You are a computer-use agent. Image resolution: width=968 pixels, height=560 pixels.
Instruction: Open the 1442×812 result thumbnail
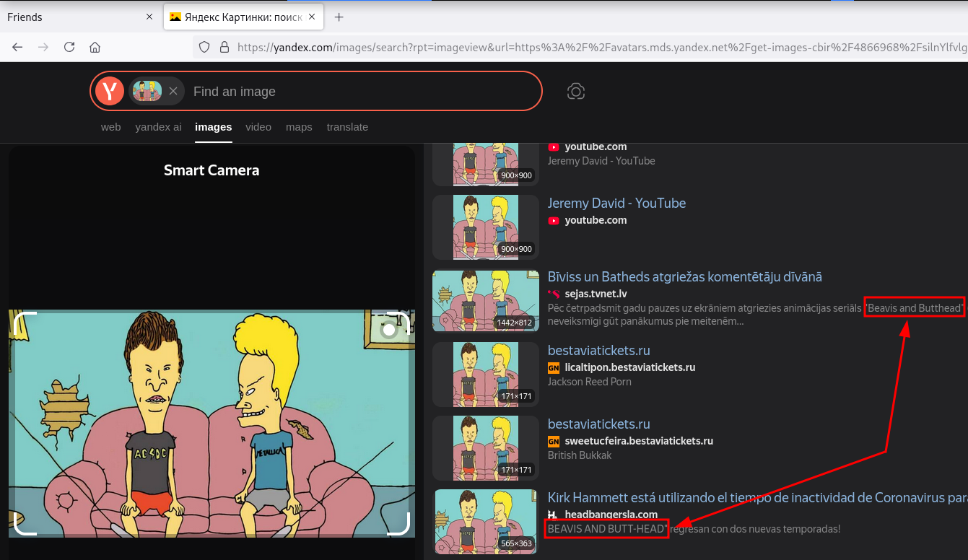(486, 301)
